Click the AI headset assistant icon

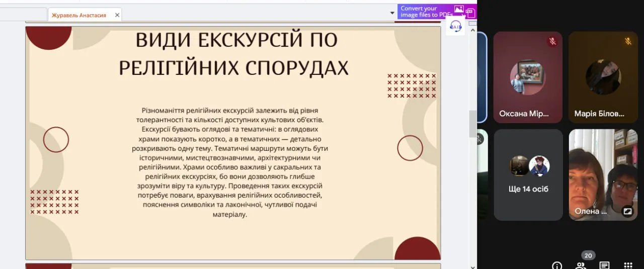(456, 27)
